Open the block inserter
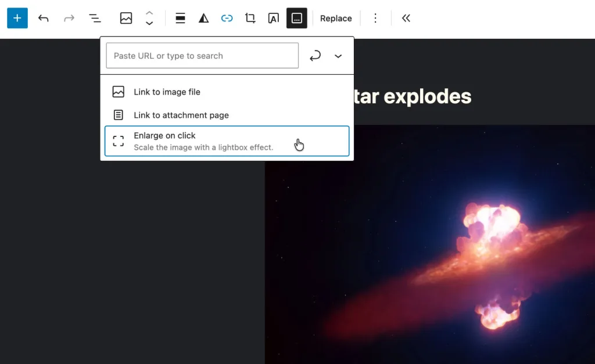595x364 pixels. pyautogui.click(x=17, y=18)
